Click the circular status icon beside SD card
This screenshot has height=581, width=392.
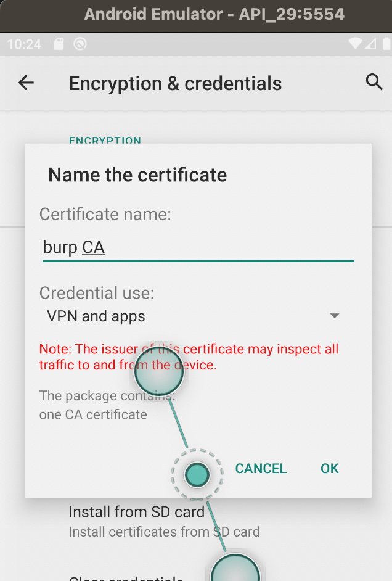tap(80, 44)
